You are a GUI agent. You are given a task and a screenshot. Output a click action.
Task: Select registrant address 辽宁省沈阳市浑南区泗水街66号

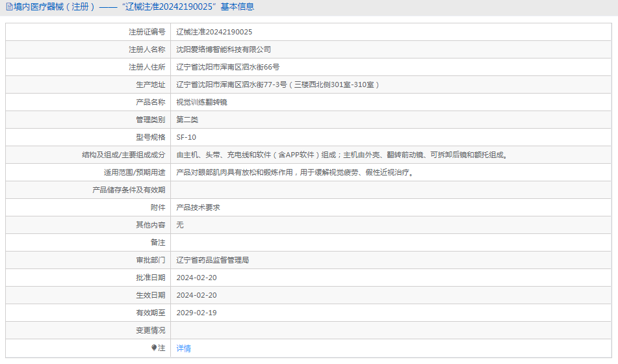click(x=228, y=67)
